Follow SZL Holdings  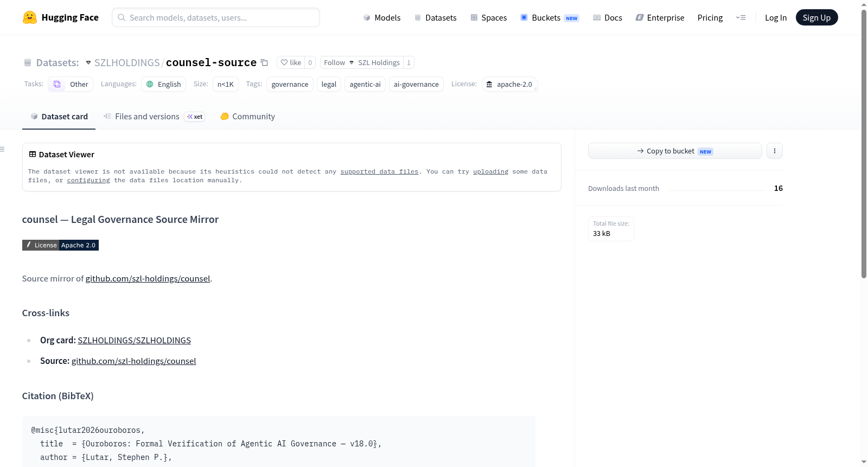(x=362, y=62)
